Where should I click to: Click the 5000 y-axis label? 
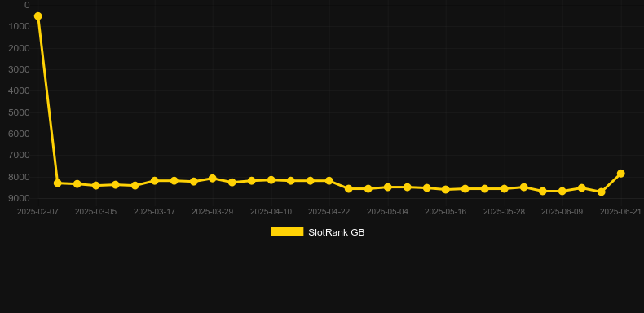[19, 112]
